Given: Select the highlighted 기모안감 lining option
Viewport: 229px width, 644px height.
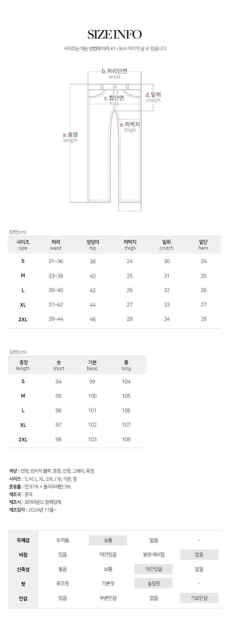Looking at the screenshot, I should tap(199, 598).
